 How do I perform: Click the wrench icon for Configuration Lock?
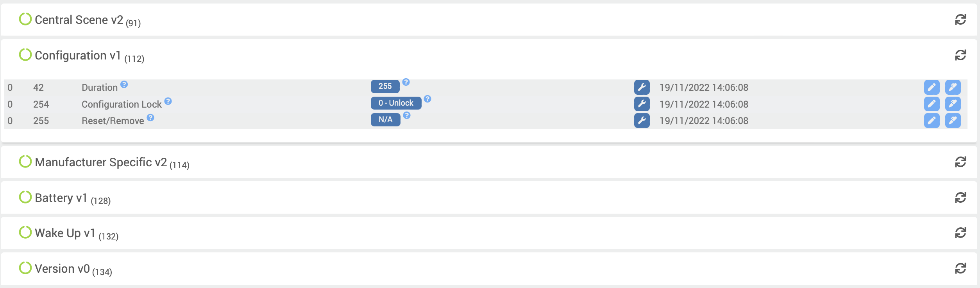642,104
